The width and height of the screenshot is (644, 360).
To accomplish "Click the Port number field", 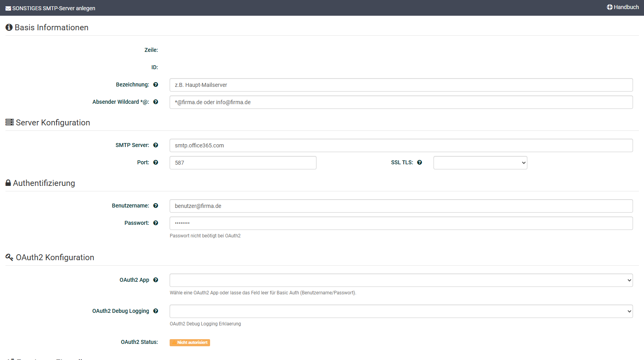I will [x=243, y=163].
